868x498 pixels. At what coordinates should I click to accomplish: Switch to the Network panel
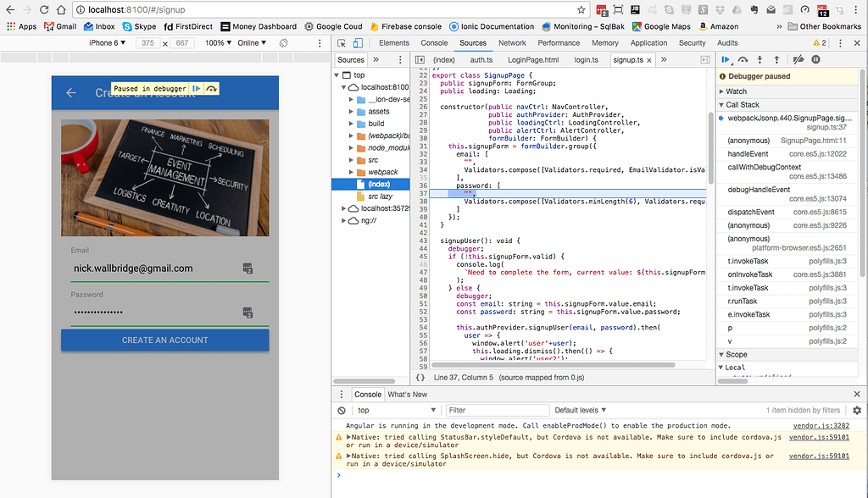coord(512,41)
